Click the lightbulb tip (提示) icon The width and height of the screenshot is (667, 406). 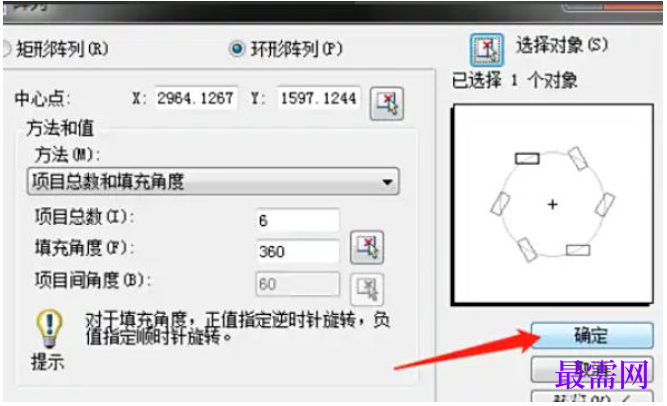pos(49,329)
